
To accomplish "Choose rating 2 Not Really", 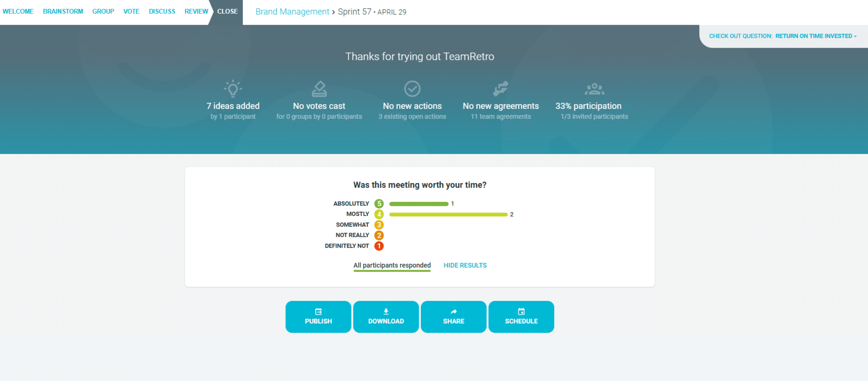I will click(x=379, y=235).
